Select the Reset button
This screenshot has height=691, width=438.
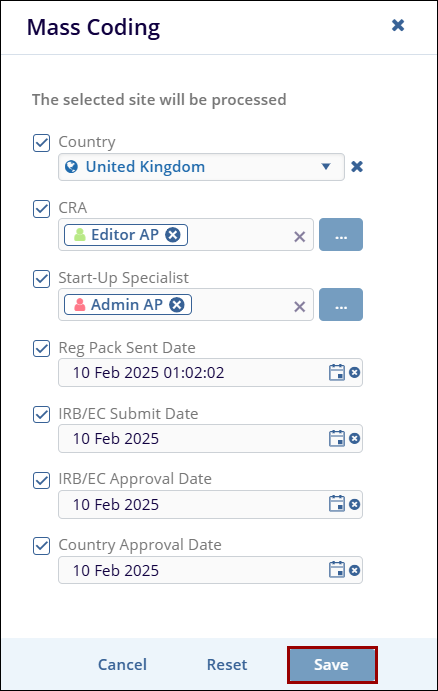[227, 665]
